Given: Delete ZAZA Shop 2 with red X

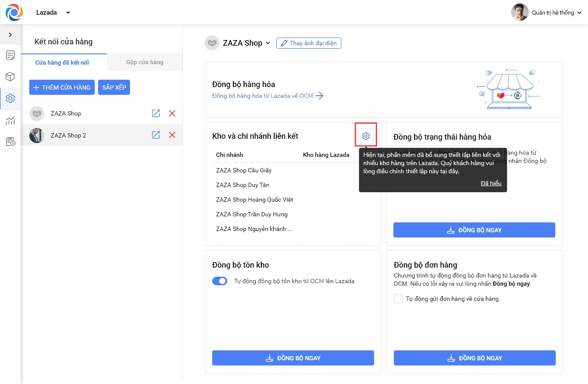Looking at the screenshot, I should 172,135.
